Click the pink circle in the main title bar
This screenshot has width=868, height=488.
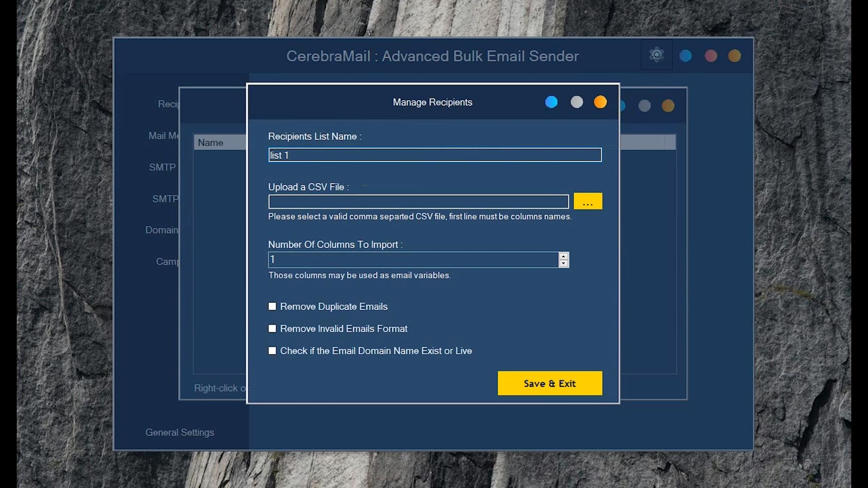[711, 56]
